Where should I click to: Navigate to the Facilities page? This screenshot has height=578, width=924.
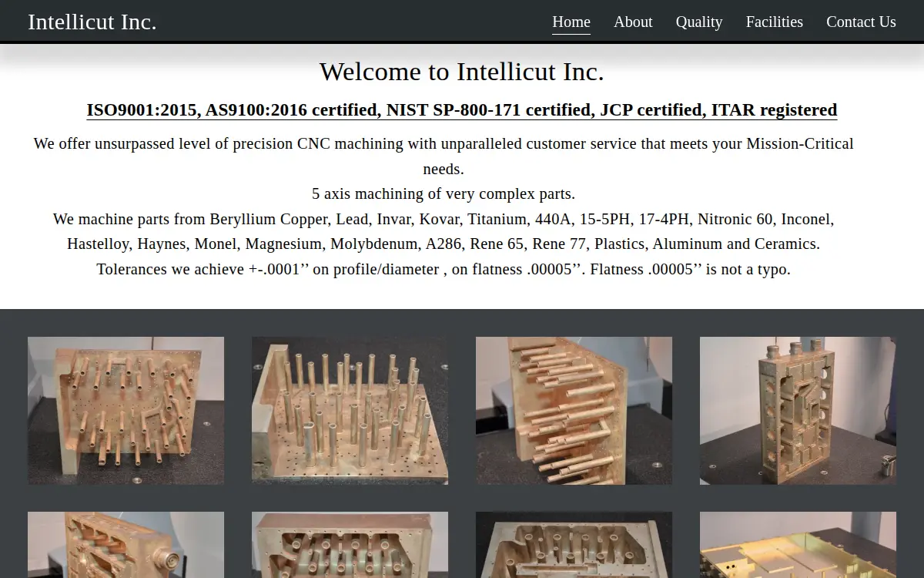tap(775, 22)
